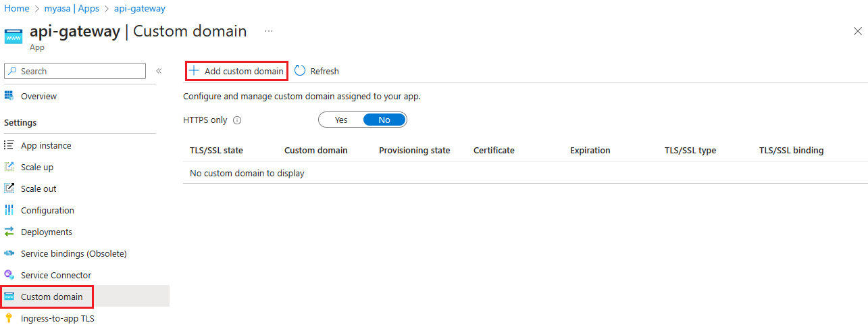This screenshot has width=868, height=331.
Task: Select No on HTTPS only toggle
Action: click(384, 120)
